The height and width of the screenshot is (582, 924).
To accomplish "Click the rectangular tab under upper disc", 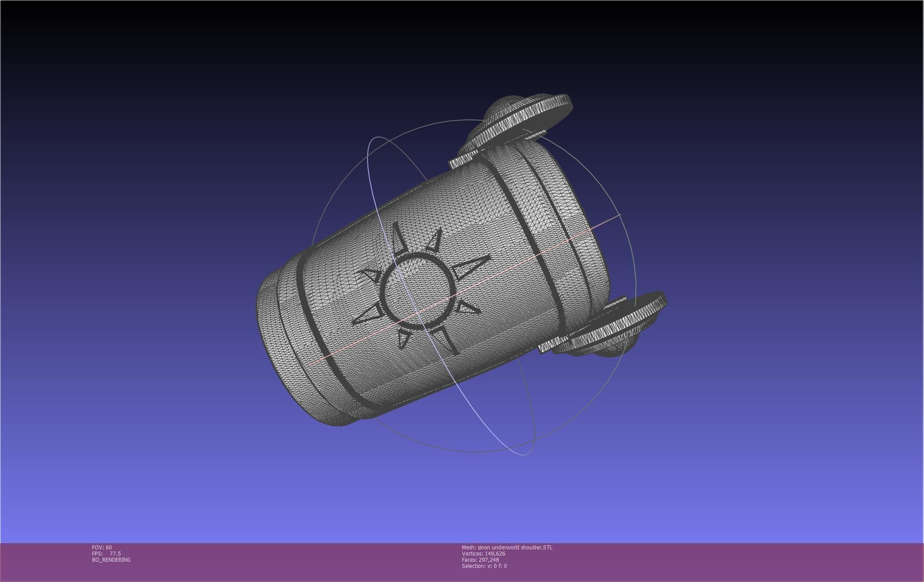I will (463, 160).
